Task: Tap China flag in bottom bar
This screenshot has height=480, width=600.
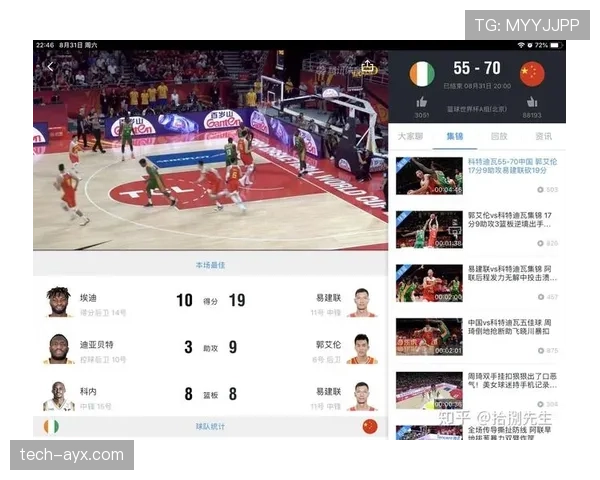Action: point(370,426)
